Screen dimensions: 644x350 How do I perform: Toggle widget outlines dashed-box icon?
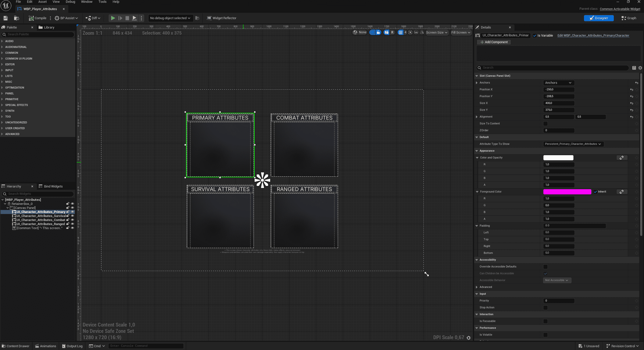[372, 32]
